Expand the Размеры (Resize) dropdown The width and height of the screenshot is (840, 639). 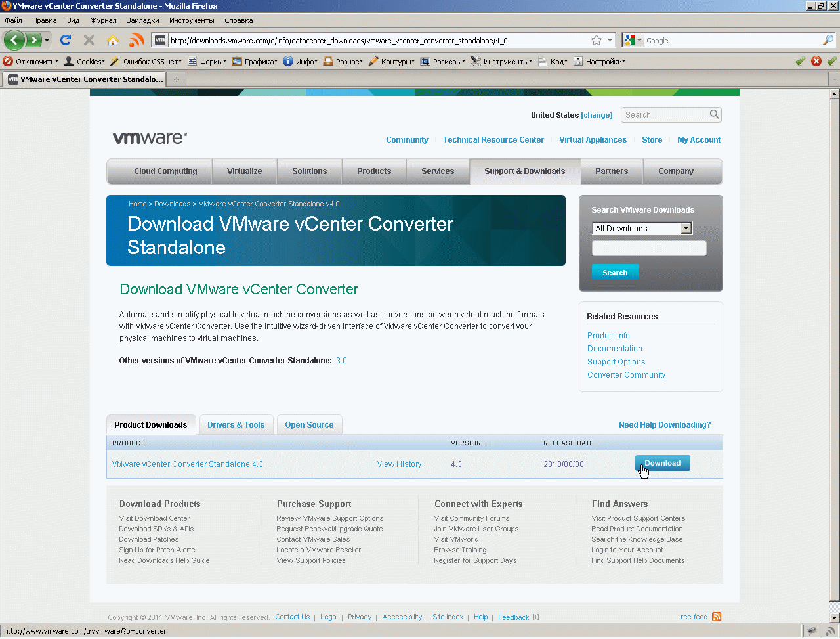442,62
